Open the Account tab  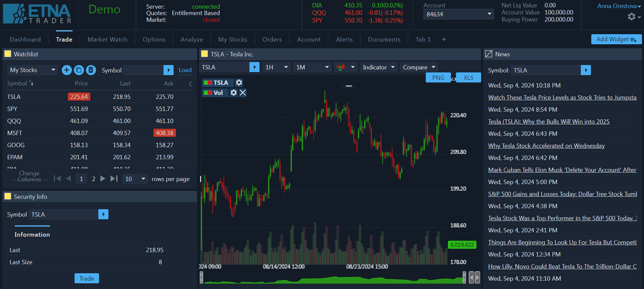point(309,40)
